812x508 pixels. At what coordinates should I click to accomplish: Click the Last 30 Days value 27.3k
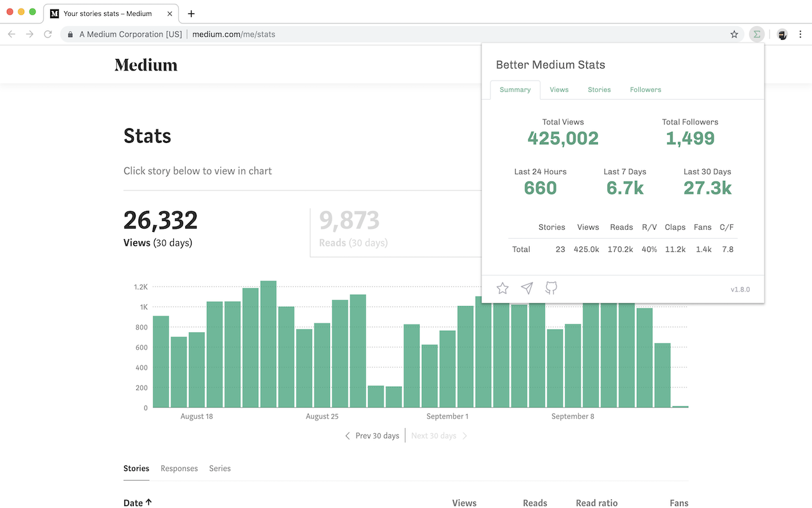click(x=707, y=188)
